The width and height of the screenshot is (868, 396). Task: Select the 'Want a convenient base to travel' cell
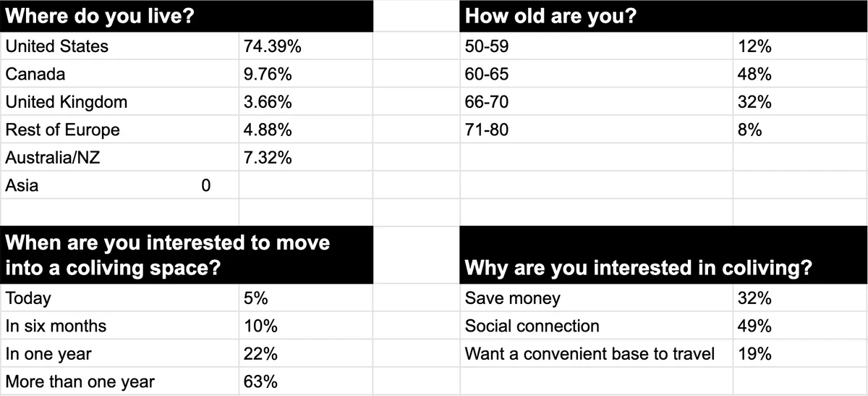[596, 354]
